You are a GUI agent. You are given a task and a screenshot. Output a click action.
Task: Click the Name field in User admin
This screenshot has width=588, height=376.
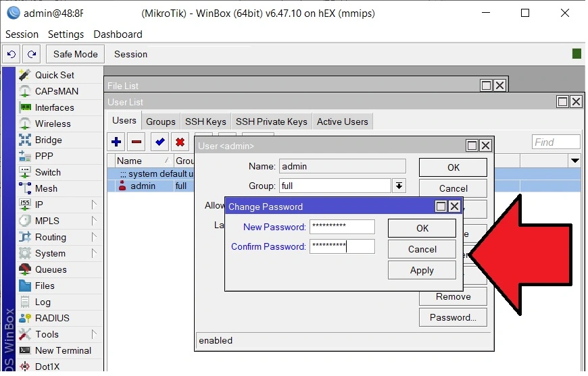[x=343, y=166]
